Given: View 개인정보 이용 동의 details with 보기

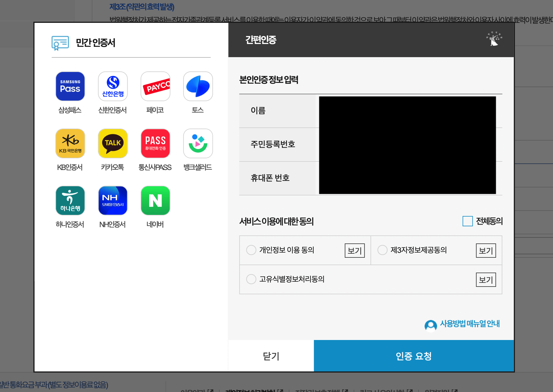Looking at the screenshot, I should click(355, 251).
